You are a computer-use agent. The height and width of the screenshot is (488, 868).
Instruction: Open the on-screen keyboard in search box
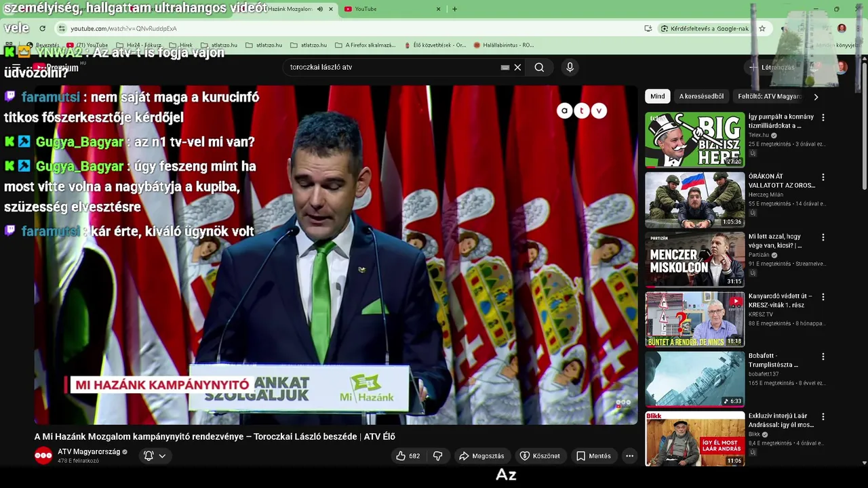(x=505, y=67)
